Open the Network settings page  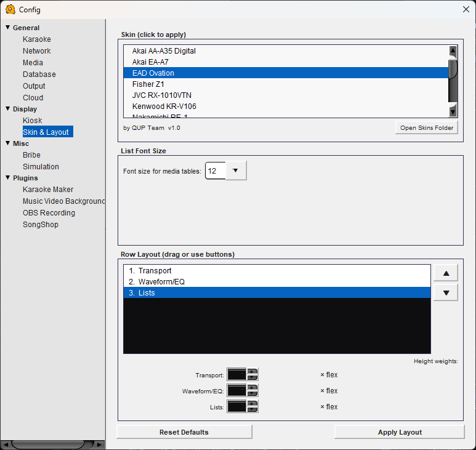click(37, 51)
